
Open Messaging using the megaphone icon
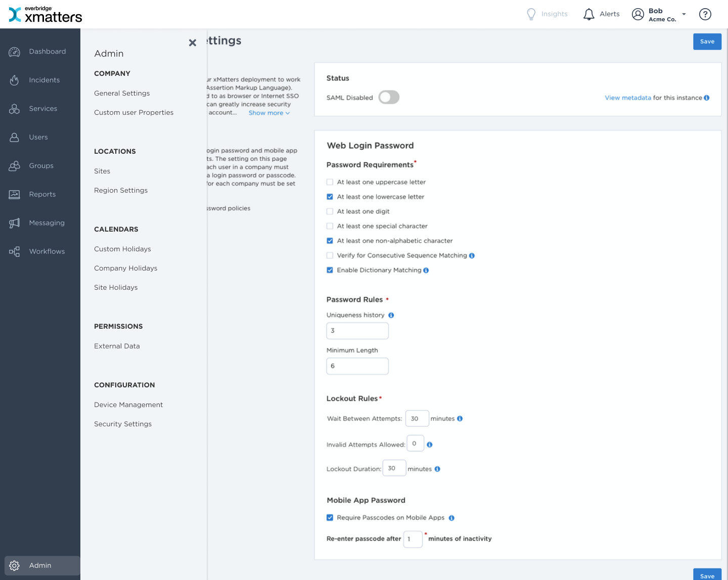pos(14,223)
